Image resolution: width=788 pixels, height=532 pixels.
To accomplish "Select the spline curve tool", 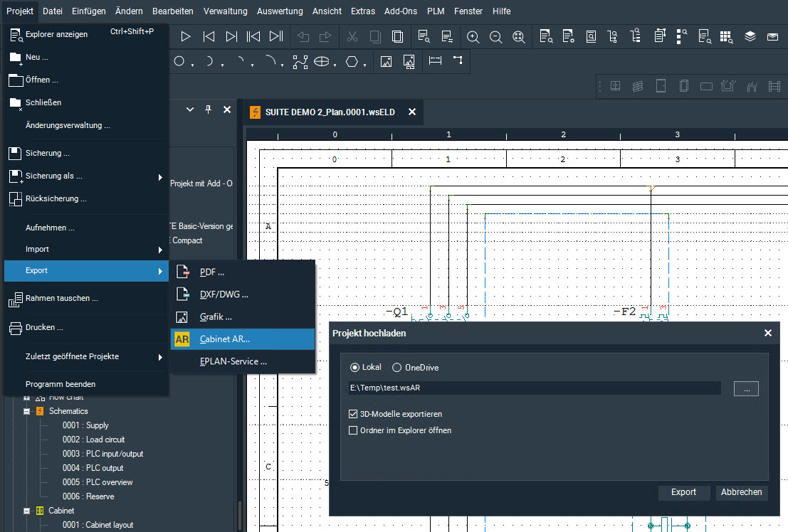I will (x=300, y=62).
